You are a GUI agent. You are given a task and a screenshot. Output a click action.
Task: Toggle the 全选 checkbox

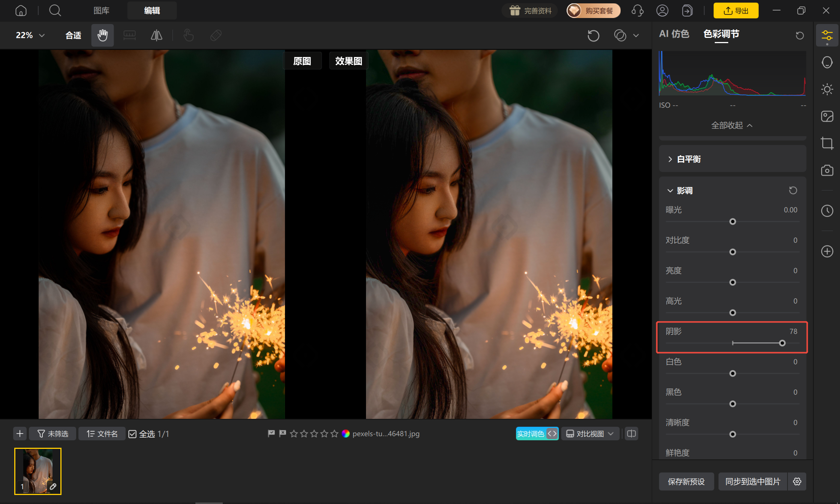(x=132, y=434)
